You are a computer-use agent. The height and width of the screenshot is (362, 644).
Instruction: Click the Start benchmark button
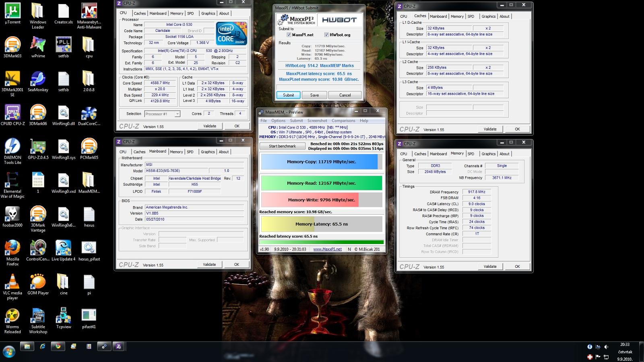(282, 146)
